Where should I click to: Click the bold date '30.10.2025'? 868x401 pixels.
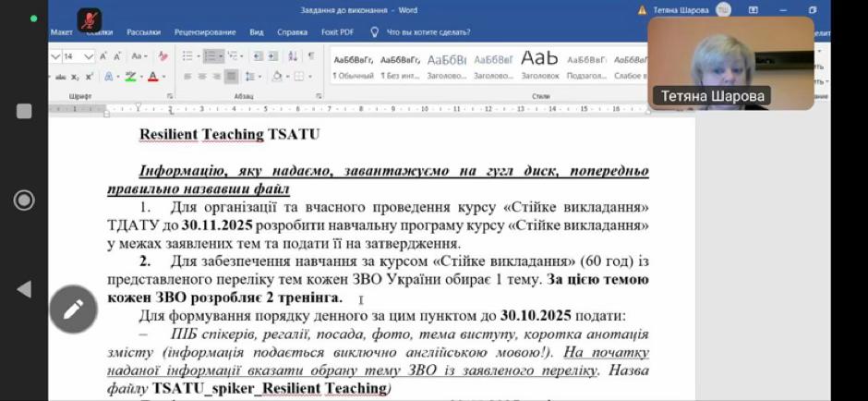point(536,316)
